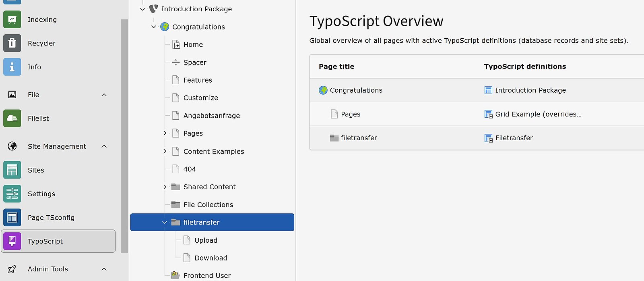Open the Recycler trash icon
644x281 pixels.
[12, 43]
